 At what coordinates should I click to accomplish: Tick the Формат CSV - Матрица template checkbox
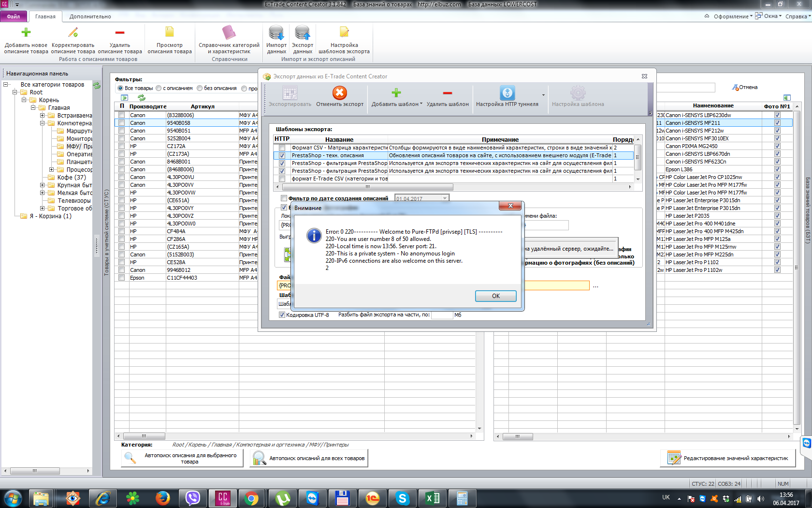[282, 148]
